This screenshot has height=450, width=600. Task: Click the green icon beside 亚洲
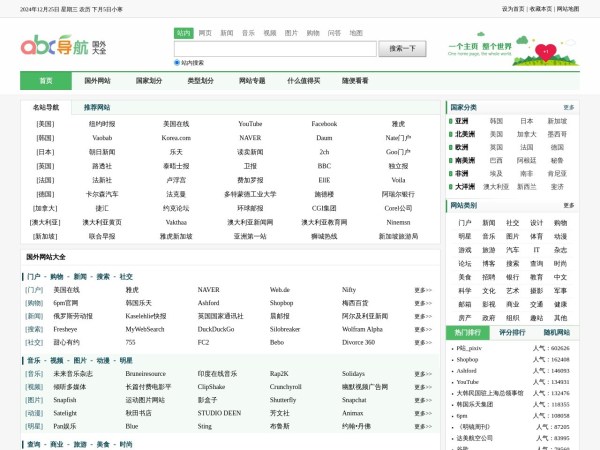(x=450, y=120)
